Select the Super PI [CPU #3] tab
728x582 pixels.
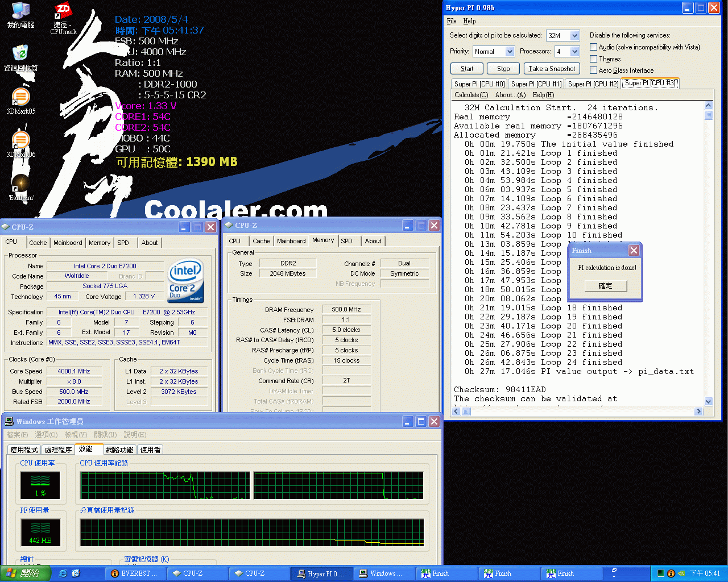[x=650, y=83]
